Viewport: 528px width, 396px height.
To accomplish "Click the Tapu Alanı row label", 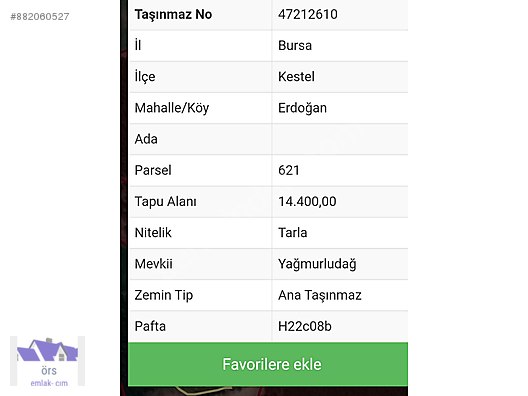I will [165, 202].
